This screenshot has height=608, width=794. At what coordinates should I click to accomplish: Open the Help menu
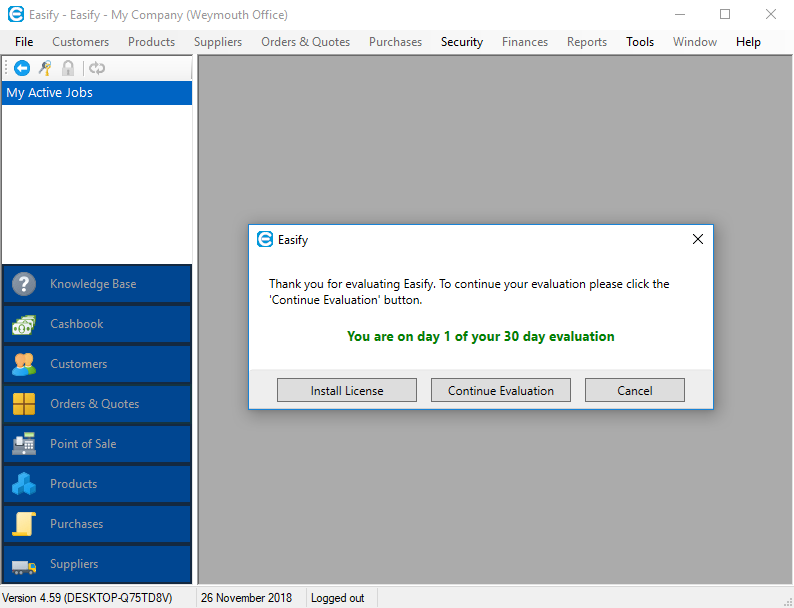(x=748, y=42)
